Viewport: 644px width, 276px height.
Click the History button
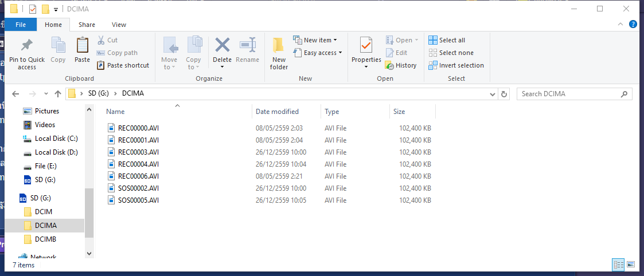coord(400,65)
